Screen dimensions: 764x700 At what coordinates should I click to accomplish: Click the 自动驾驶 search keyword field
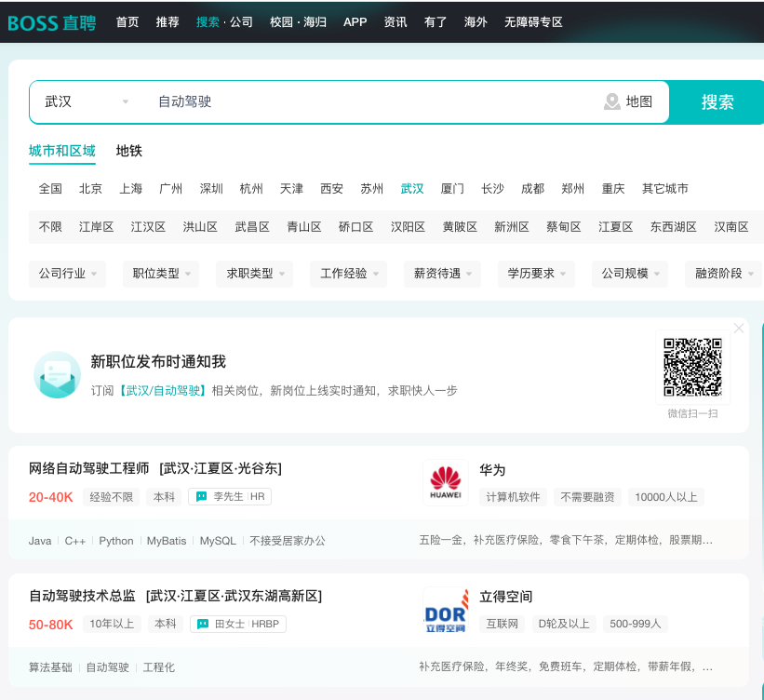point(370,101)
